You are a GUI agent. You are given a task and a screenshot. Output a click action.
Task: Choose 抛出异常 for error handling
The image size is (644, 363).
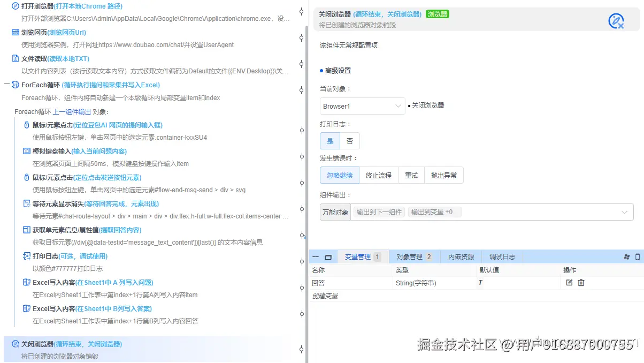coord(444,175)
